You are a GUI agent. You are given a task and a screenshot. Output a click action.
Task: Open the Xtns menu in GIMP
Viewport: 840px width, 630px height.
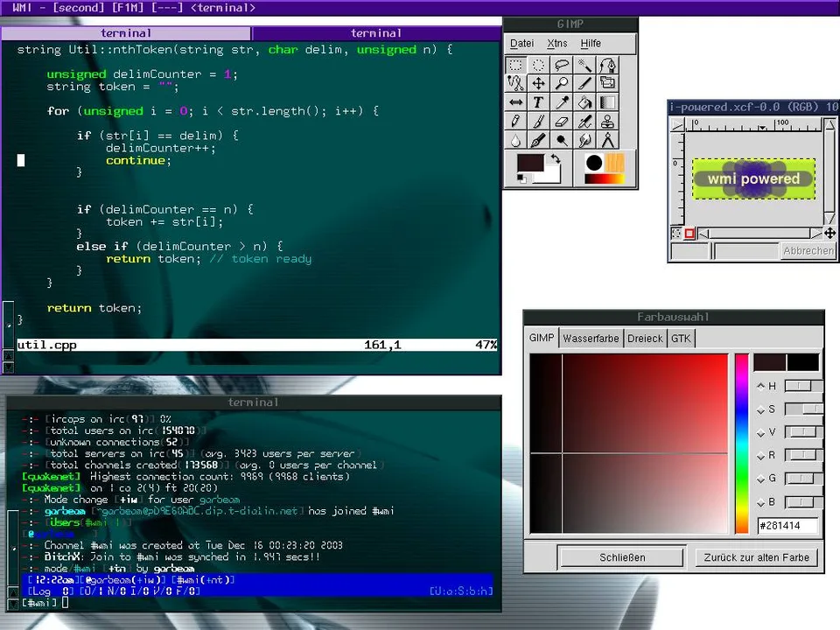point(557,44)
